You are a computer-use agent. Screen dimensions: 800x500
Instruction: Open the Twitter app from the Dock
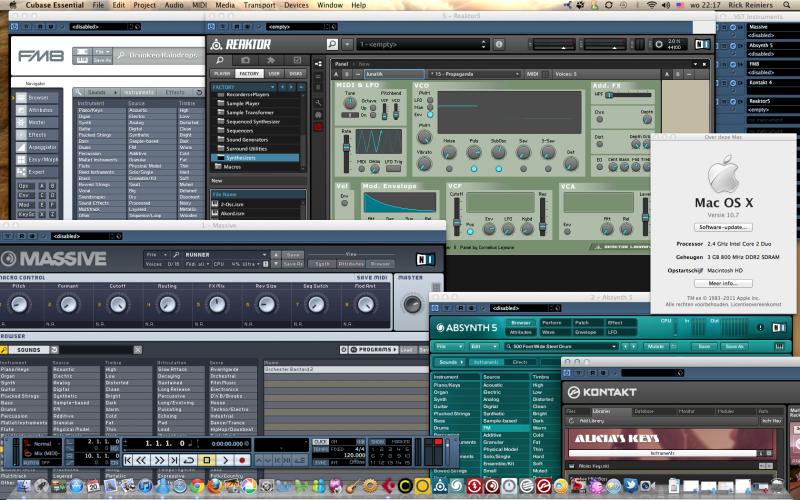pos(630,486)
